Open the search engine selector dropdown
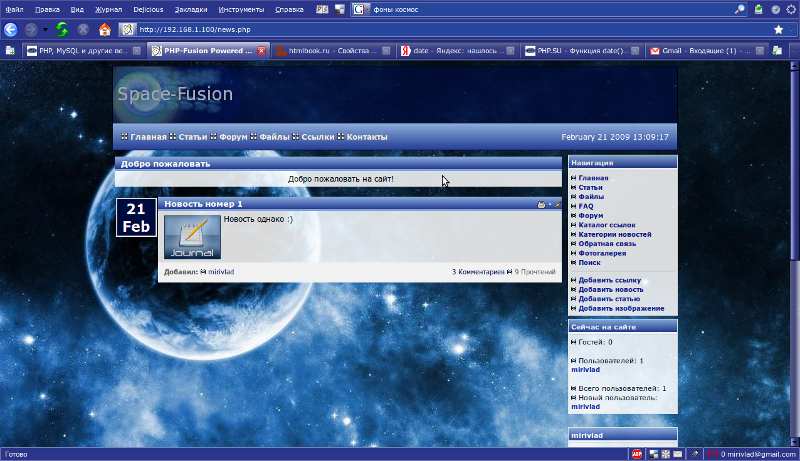Screen dimensions: 800x461 (358, 9)
